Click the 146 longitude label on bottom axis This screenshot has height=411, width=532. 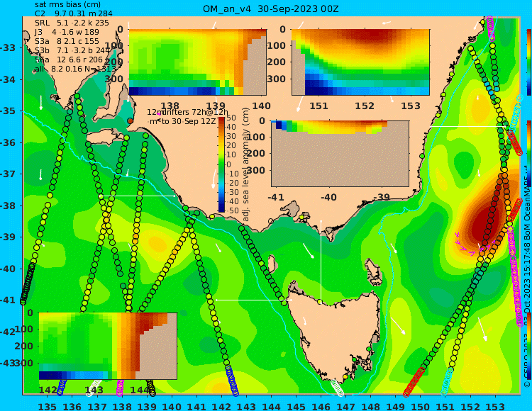[x=321, y=406]
